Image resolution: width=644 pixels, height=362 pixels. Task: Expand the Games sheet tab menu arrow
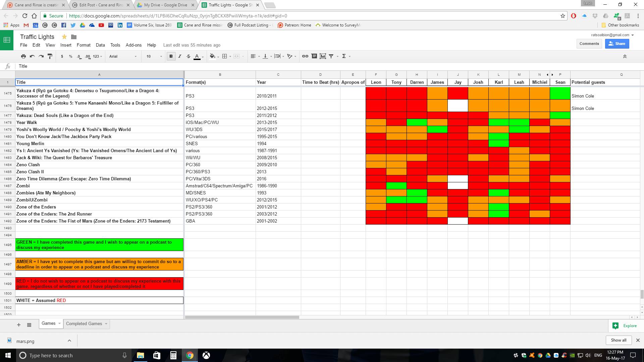point(59,323)
